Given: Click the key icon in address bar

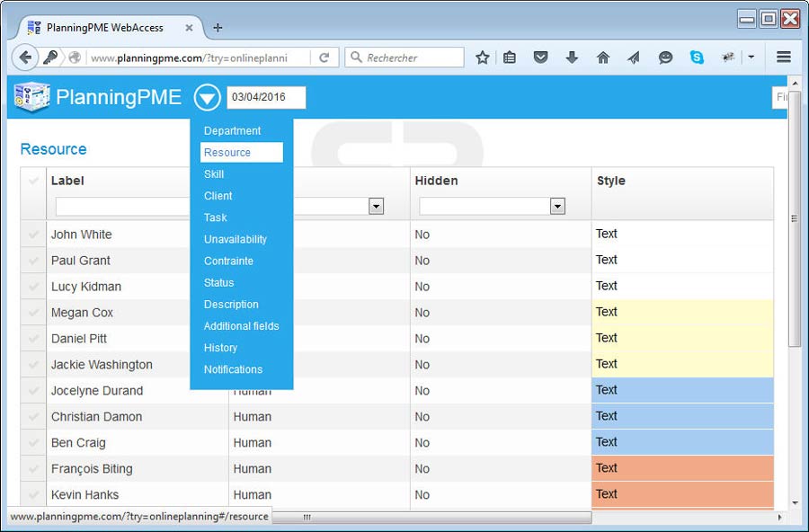Looking at the screenshot, I should click(x=50, y=58).
